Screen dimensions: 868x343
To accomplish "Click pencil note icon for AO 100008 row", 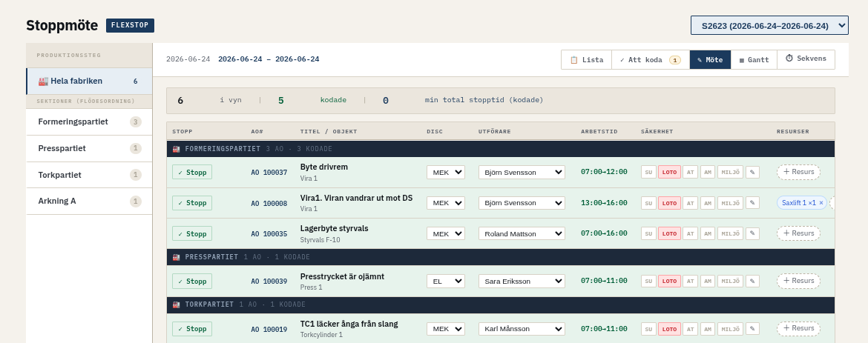I will [752, 203].
